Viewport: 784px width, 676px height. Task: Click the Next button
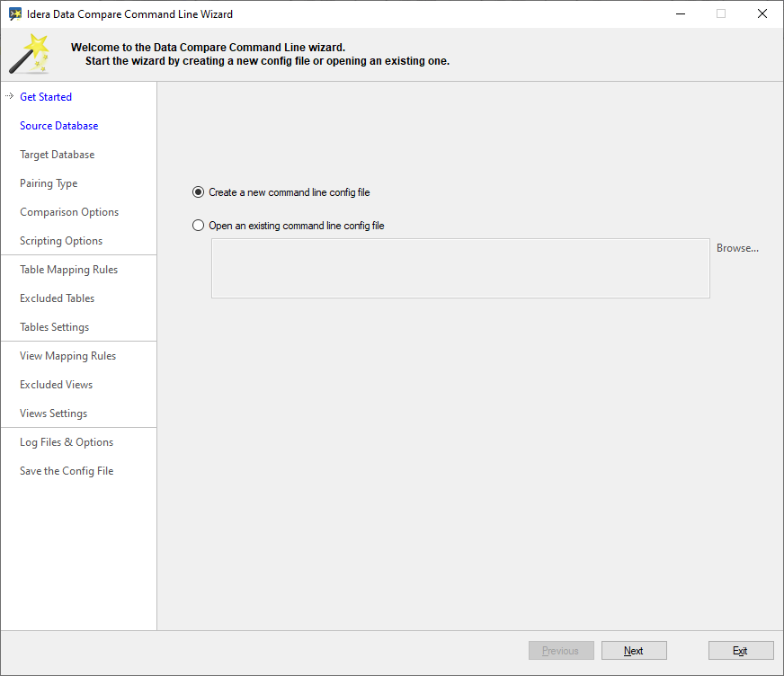[634, 651]
